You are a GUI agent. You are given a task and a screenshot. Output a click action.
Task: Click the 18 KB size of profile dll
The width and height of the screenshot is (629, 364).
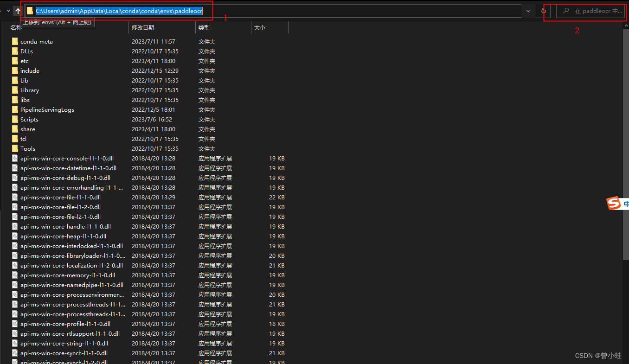coord(277,324)
